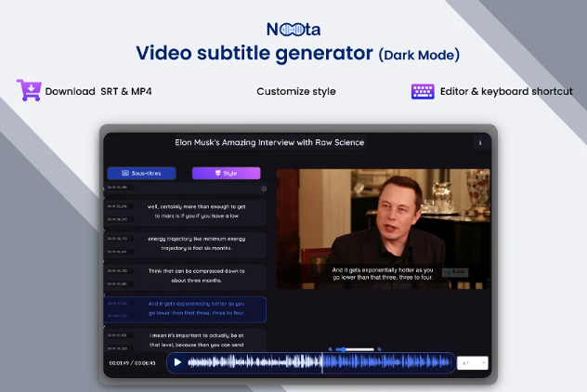The image size is (587, 392).
Task: Select subtitle 'energy trajectory like minimum energy'
Action: [x=186, y=243]
